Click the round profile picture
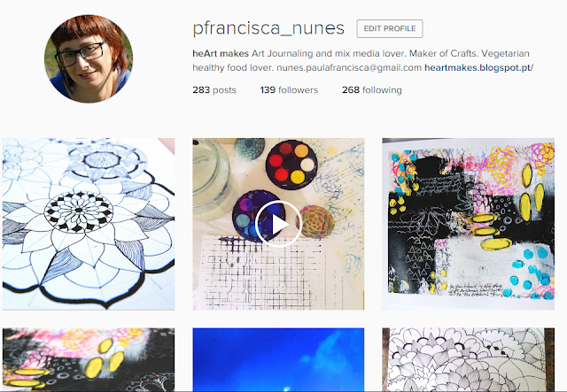 (x=89, y=58)
